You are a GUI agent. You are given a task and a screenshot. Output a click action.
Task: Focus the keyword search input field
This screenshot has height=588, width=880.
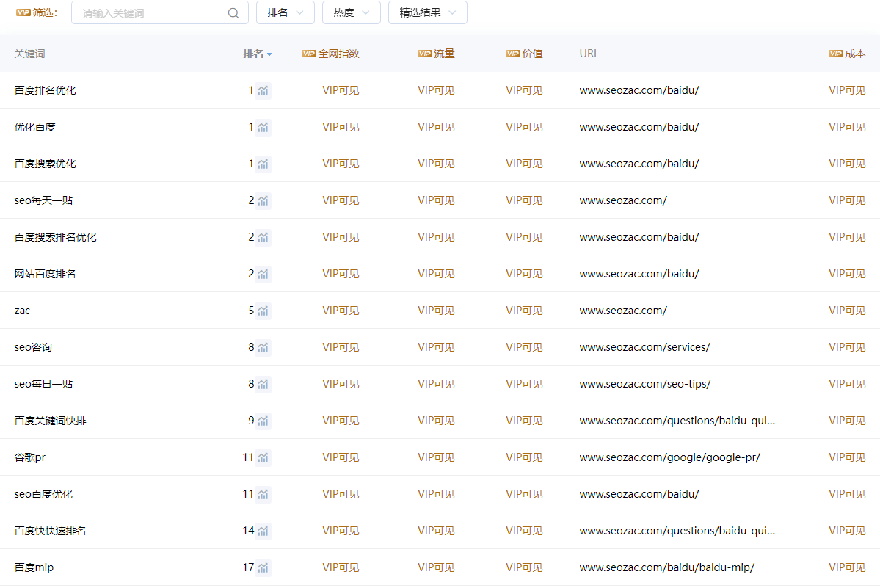tap(145, 12)
